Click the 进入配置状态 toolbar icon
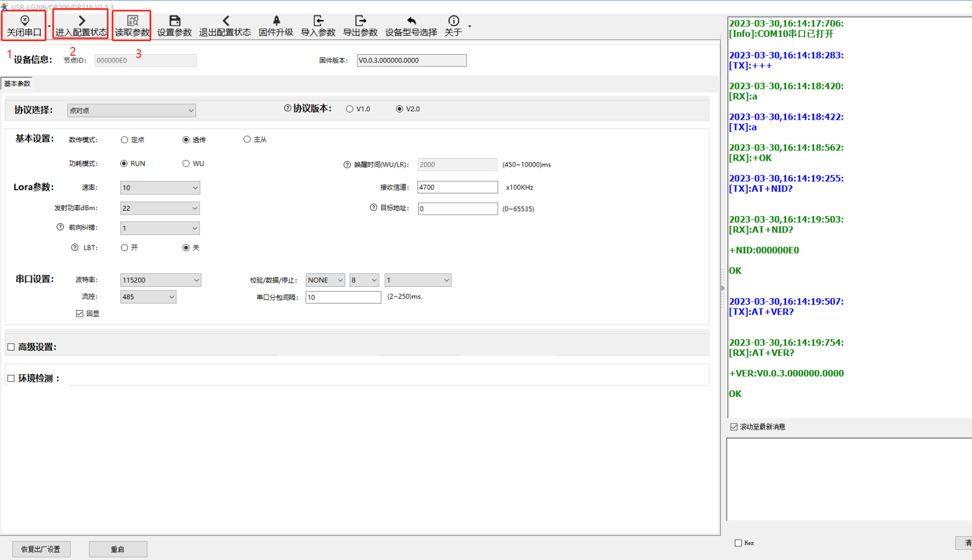972x560 pixels. tap(82, 21)
